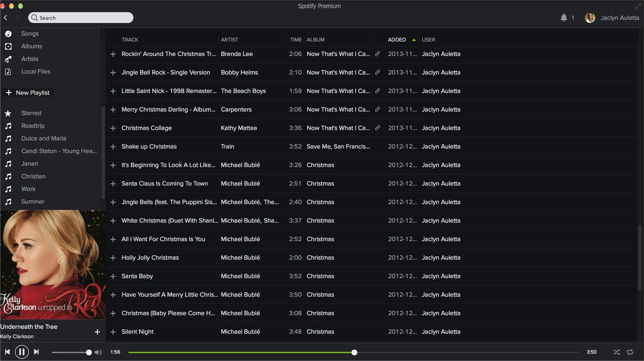This screenshot has height=361, width=644.
Task: Sort by ALBUM column header
Action: point(315,40)
